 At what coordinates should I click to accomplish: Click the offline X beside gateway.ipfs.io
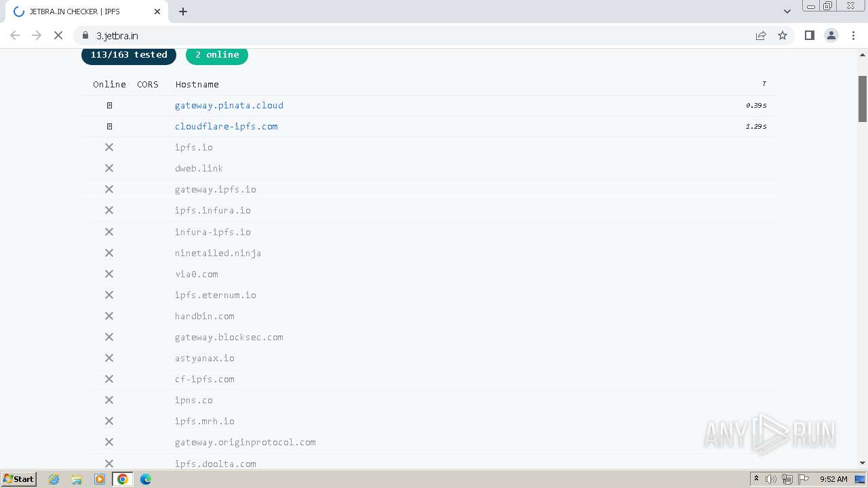pos(109,189)
